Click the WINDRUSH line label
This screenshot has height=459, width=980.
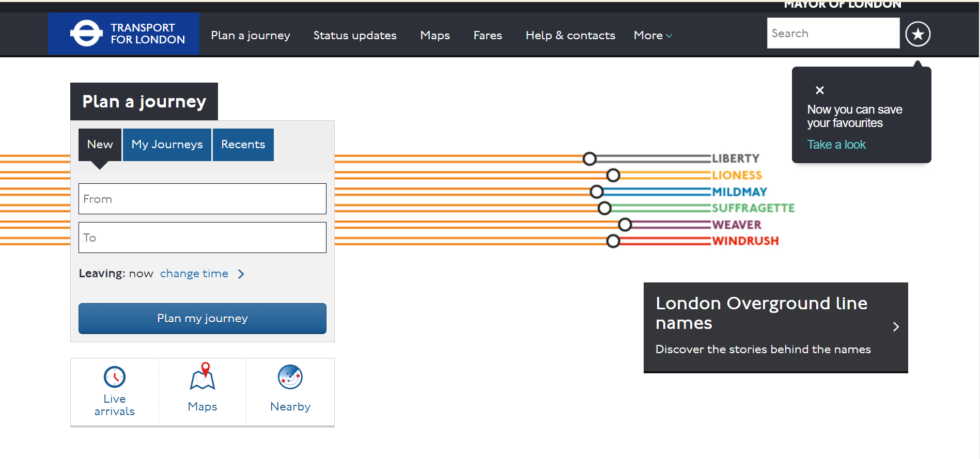745,241
